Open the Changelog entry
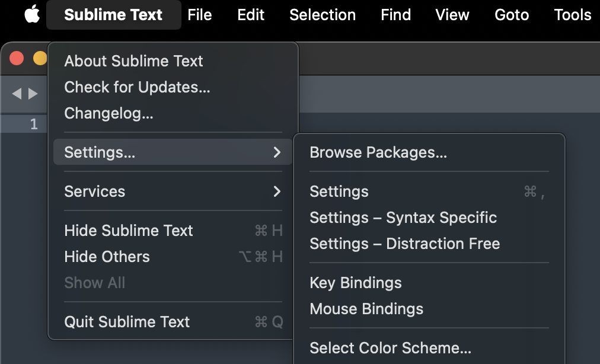Viewport: 600px width, 364px height. pos(108,113)
